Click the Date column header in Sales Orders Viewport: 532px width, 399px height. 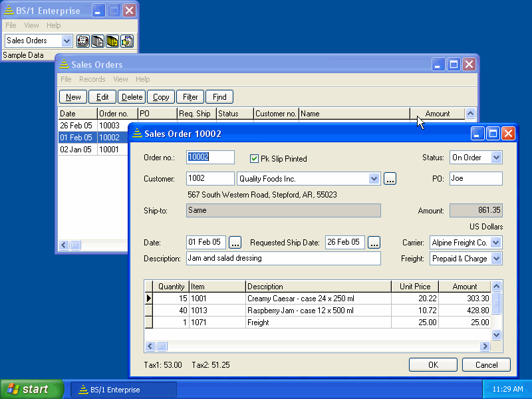click(x=78, y=114)
